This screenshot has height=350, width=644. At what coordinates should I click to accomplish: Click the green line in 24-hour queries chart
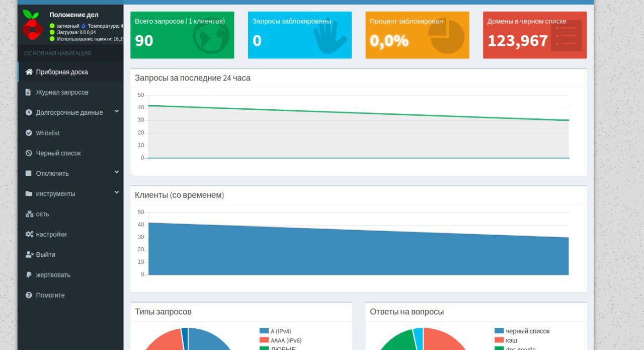click(358, 113)
